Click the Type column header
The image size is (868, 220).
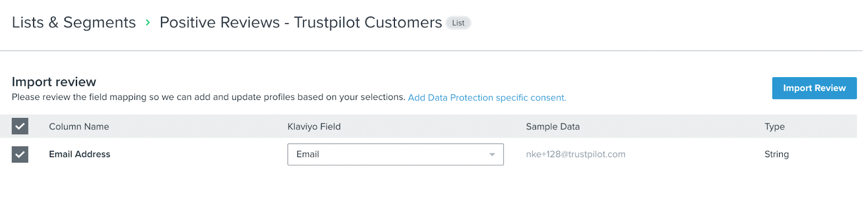click(x=774, y=127)
